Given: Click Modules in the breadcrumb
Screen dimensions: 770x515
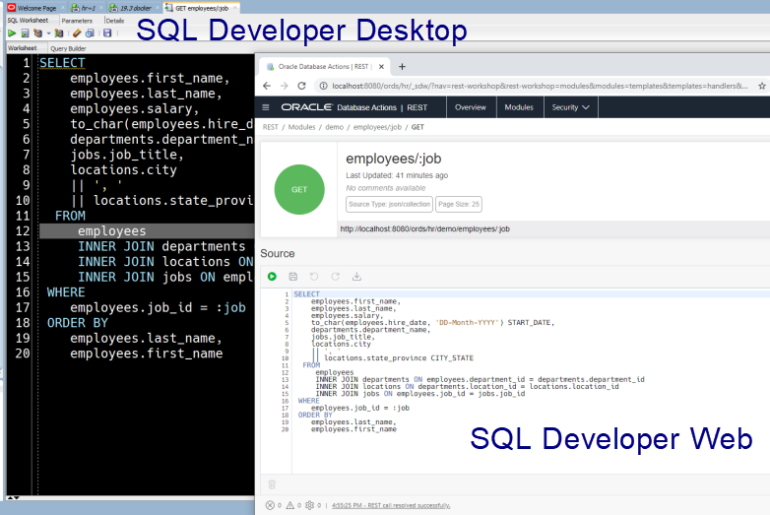Looking at the screenshot, I should pyautogui.click(x=302, y=127).
